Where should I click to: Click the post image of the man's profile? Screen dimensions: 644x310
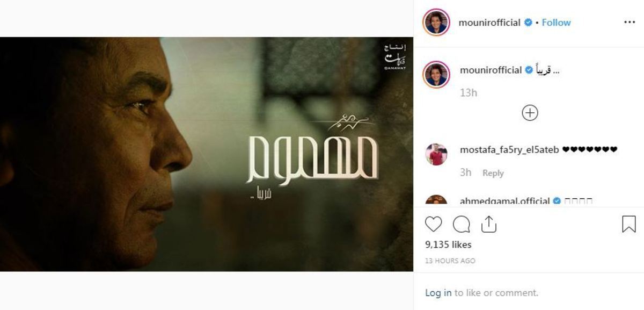pos(207,154)
